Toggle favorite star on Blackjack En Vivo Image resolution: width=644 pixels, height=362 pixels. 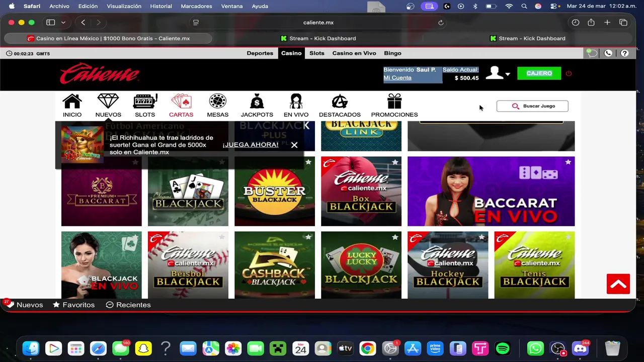135,237
